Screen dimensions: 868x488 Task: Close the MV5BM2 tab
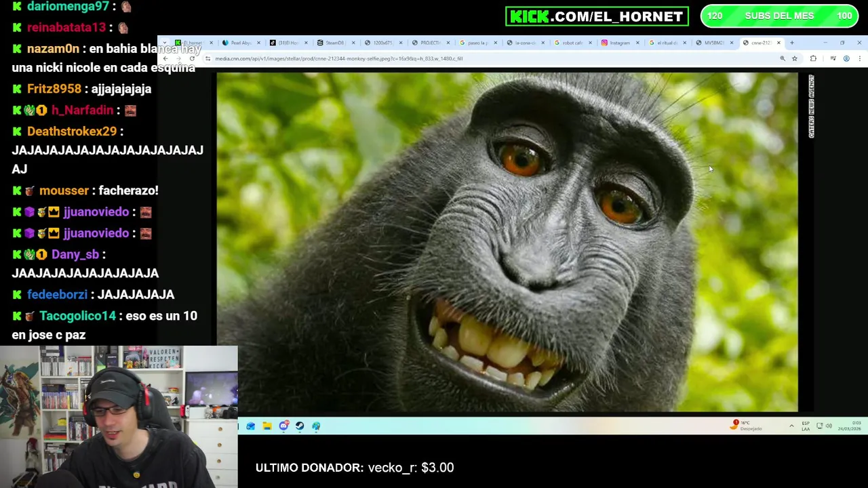(732, 43)
